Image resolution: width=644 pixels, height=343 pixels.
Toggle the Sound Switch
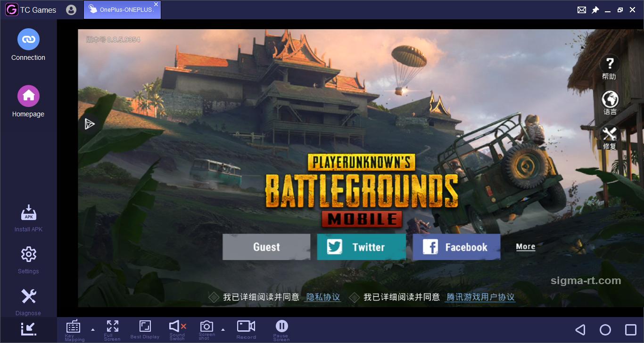[x=177, y=329]
